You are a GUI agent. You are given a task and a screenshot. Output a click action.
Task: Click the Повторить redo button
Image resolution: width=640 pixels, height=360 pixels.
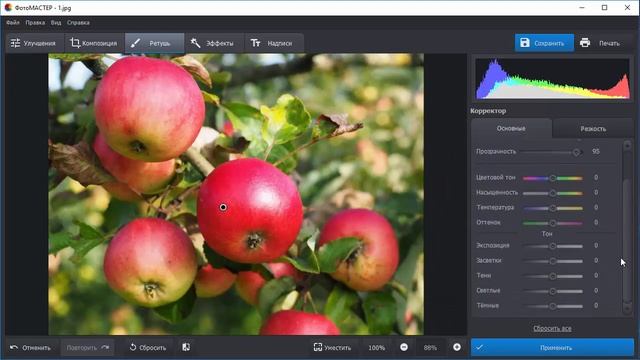tap(88, 348)
